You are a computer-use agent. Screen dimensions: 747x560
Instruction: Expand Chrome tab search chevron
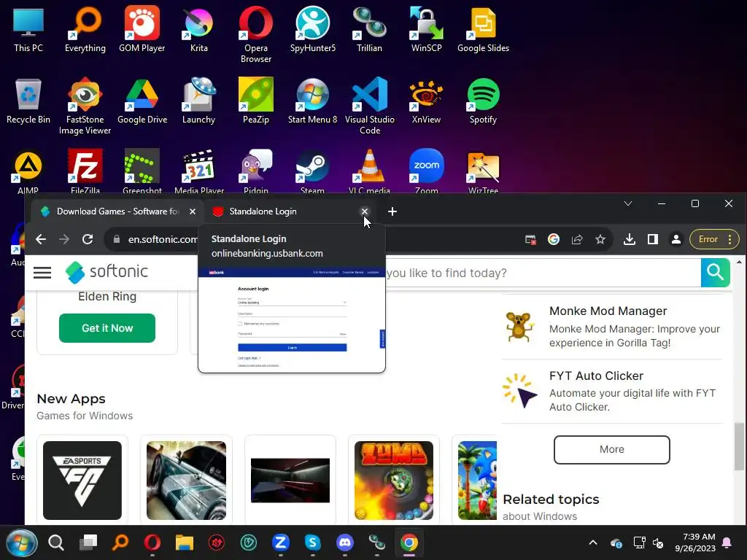click(628, 203)
